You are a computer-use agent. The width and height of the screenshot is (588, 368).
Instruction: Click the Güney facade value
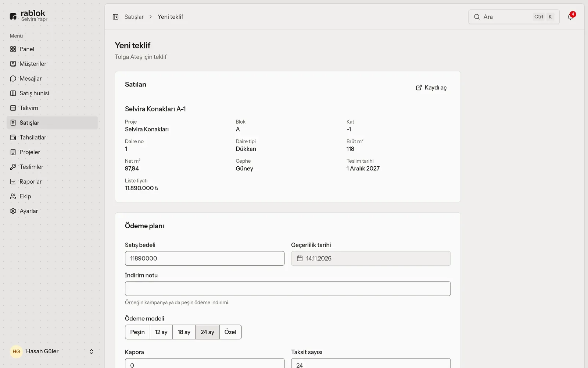point(244,169)
